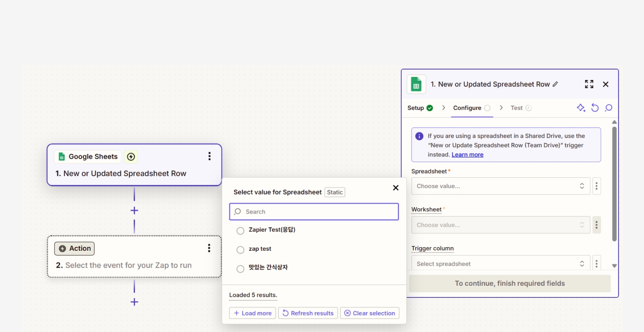Open three-dot menu on the Google Sheets step
This screenshot has width=644, height=332.
tap(209, 156)
